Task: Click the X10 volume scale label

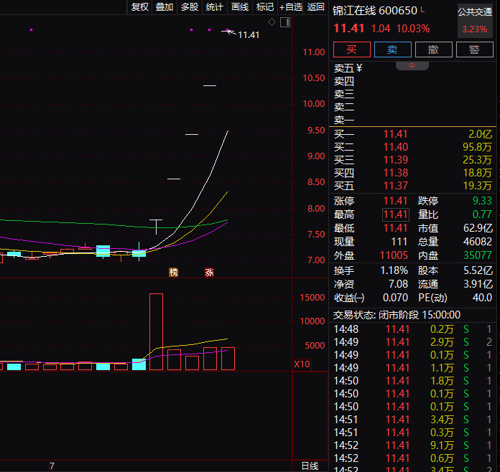Action: tap(302, 364)
